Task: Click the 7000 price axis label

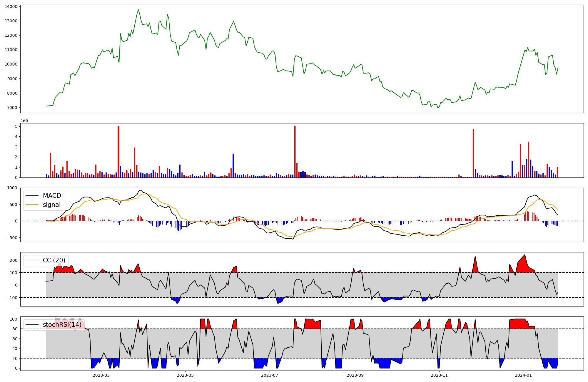Action: 12,108
